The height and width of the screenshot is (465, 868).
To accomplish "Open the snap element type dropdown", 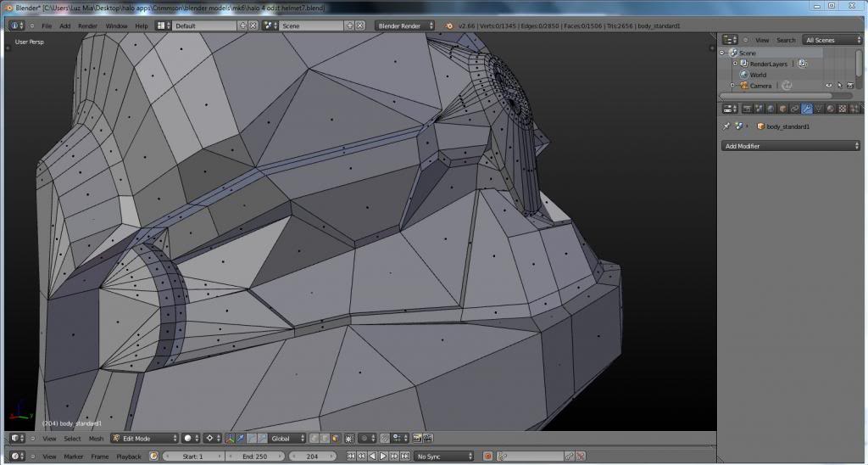I will (x=400, y=438).
